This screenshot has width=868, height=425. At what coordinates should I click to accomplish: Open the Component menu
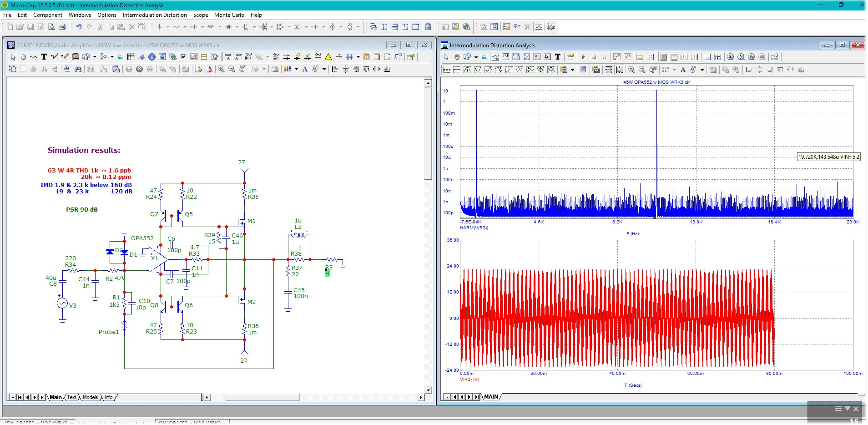tap(48, 15)
